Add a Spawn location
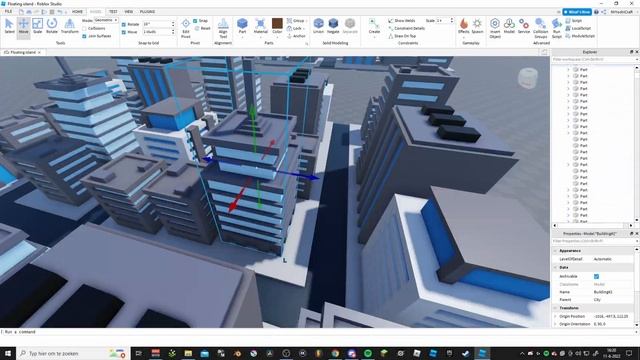The width and height of the screenshot is (640, 360). point(477,26)
